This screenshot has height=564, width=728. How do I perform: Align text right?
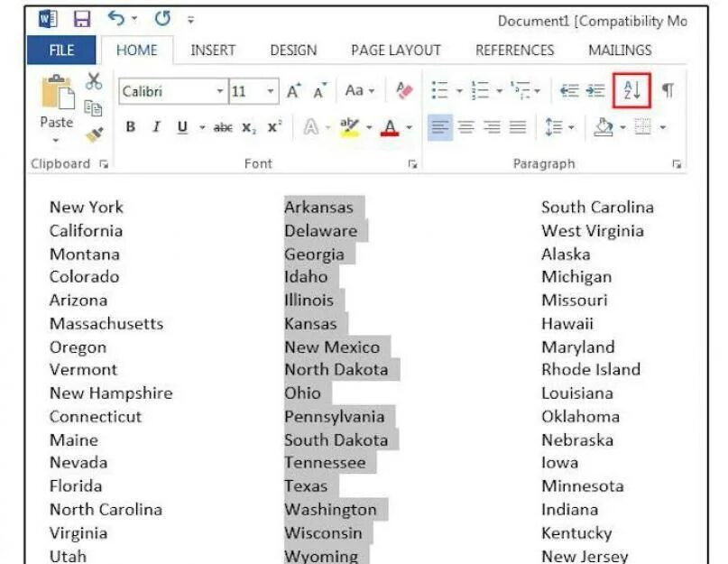click(493, 127)
